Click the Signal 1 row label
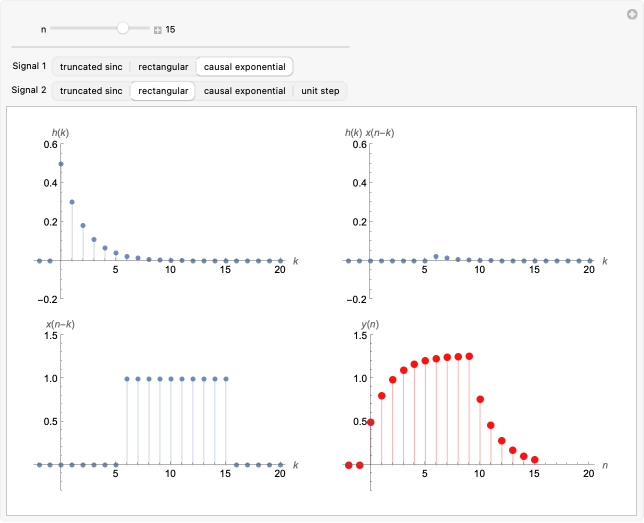 tap(29, 67)
